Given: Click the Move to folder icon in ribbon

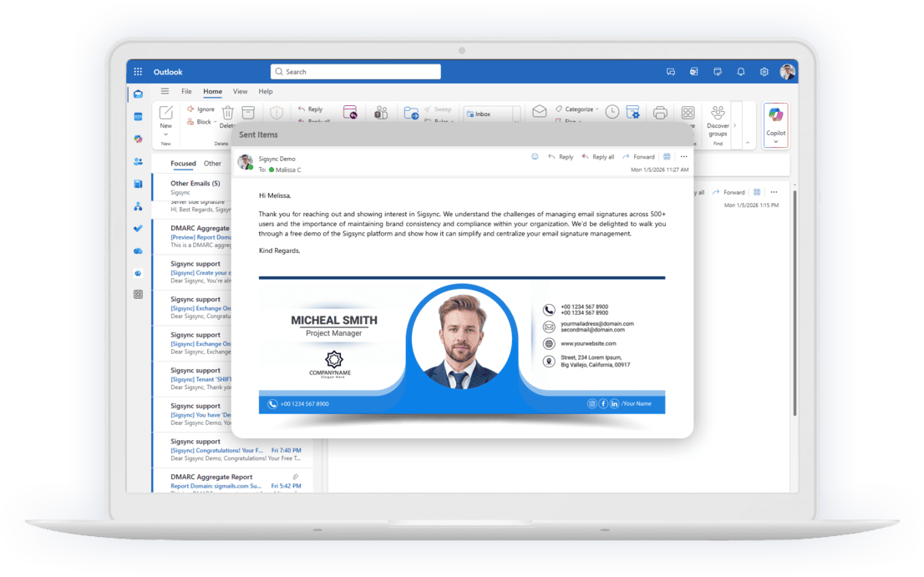Looking at the screenshot, I should pos(411,113).
